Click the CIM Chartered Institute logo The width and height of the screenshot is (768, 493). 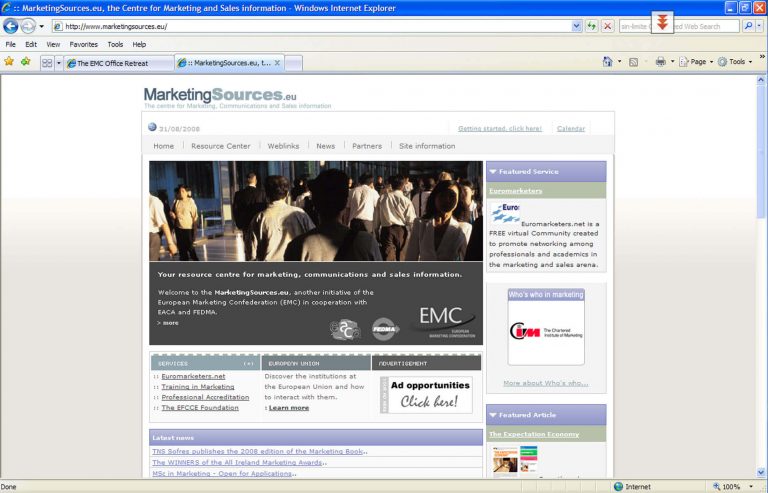tap(546, 332)
